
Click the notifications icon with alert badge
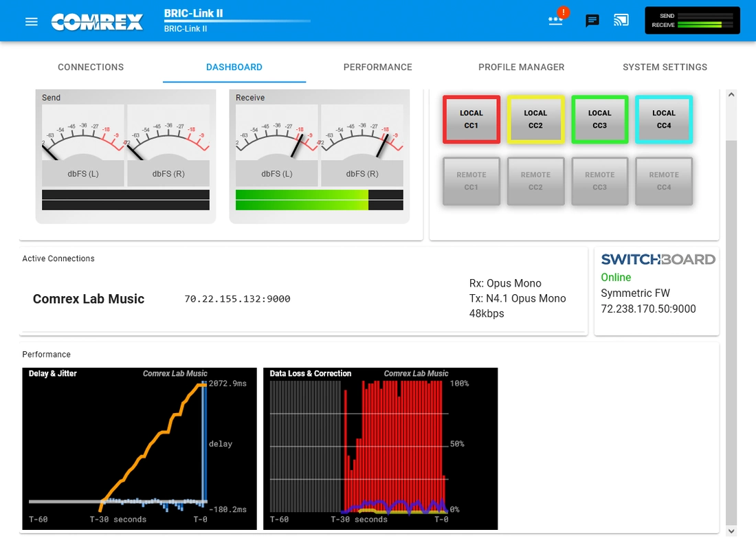coord(556,21)
